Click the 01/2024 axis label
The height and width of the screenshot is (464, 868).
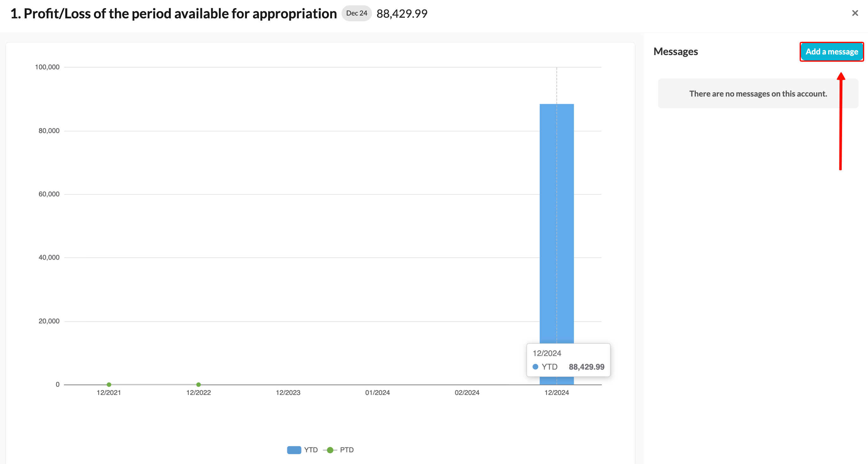coord(377,392)
